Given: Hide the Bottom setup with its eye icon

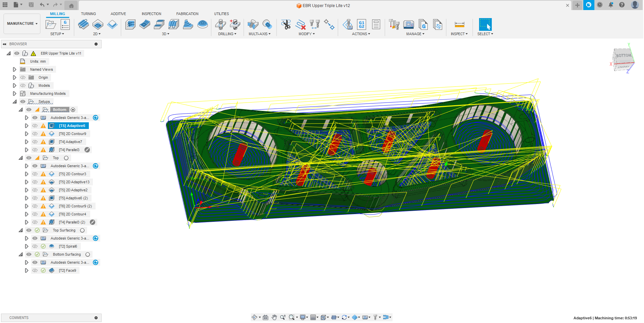Looking at the screenshot, I should click(29, 110).
